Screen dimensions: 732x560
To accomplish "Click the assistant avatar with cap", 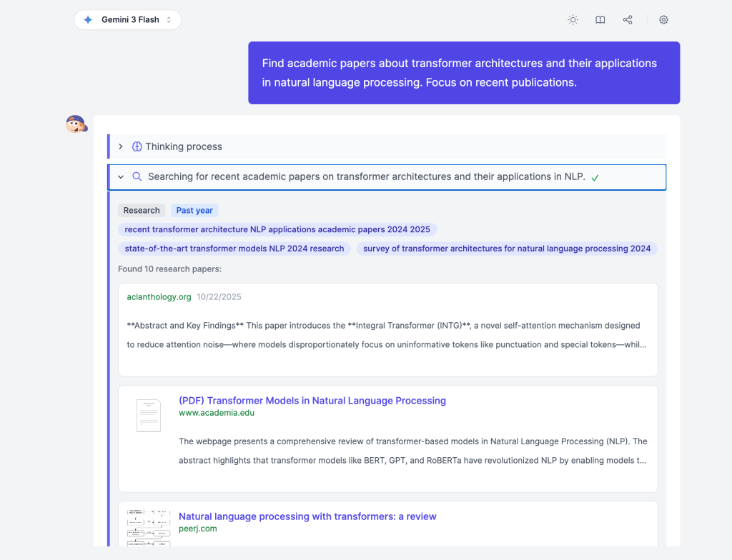I will click(76, 125).
